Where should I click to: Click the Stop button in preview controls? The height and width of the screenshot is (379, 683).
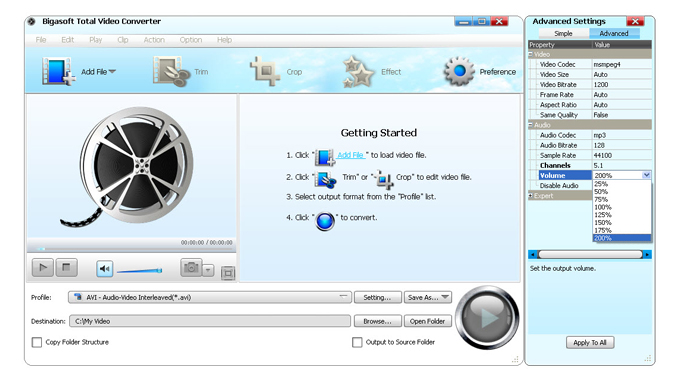pos(66,267)
